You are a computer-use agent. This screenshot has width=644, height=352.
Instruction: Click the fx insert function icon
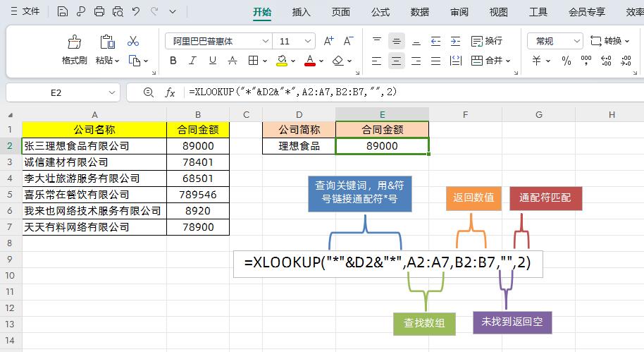(x=170, y=92)
